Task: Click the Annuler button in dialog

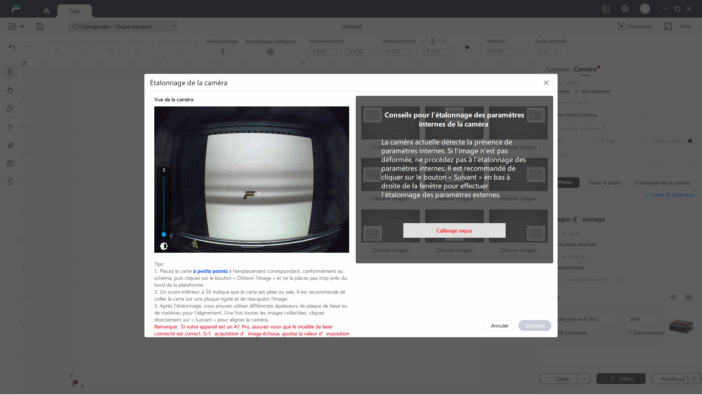Action: pyautogui.click(x=499, y=326)
